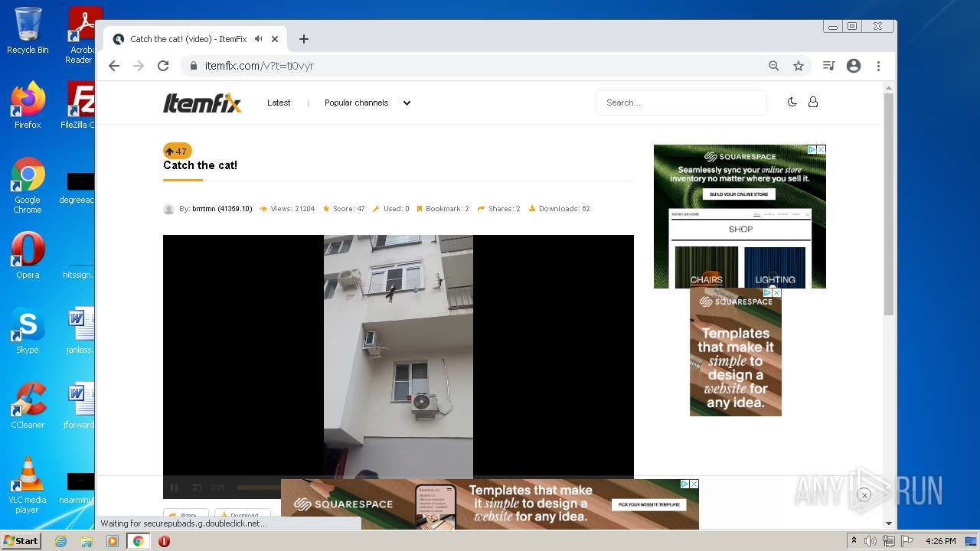Viewport: 980px width, 551px height.
Task: Click the Downloads: 62 stat
Action: pyautogui.click(x=559, y=209)
